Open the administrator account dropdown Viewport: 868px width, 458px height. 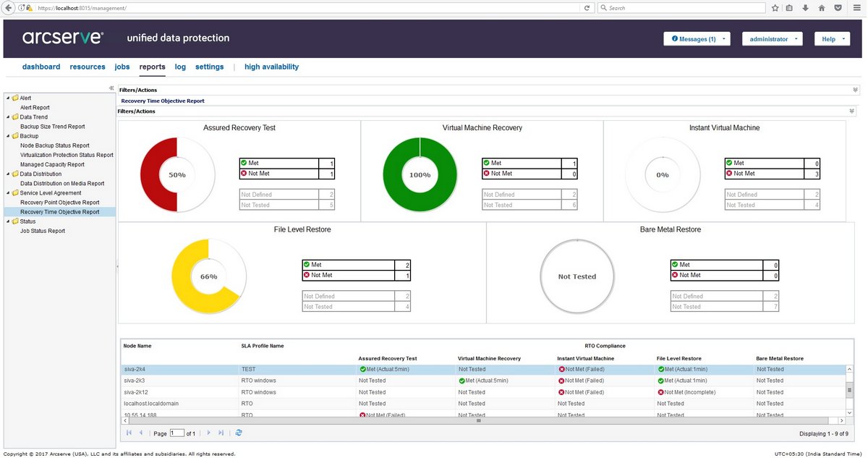coord(772,39)
